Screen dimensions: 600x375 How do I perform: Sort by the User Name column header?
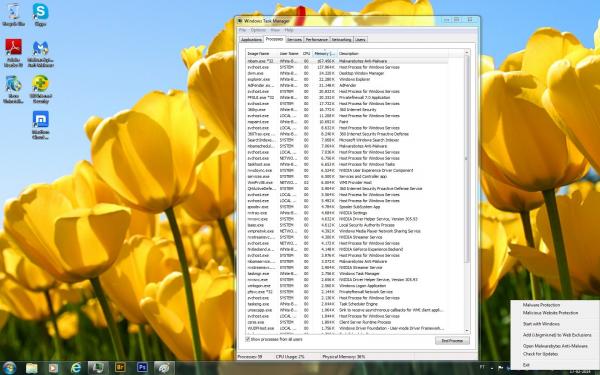(290, 54)
